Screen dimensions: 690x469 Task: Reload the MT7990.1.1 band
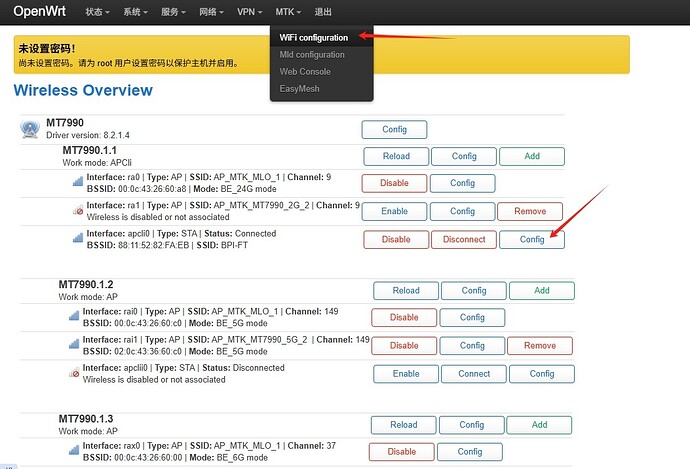click(x=396, y=156)
